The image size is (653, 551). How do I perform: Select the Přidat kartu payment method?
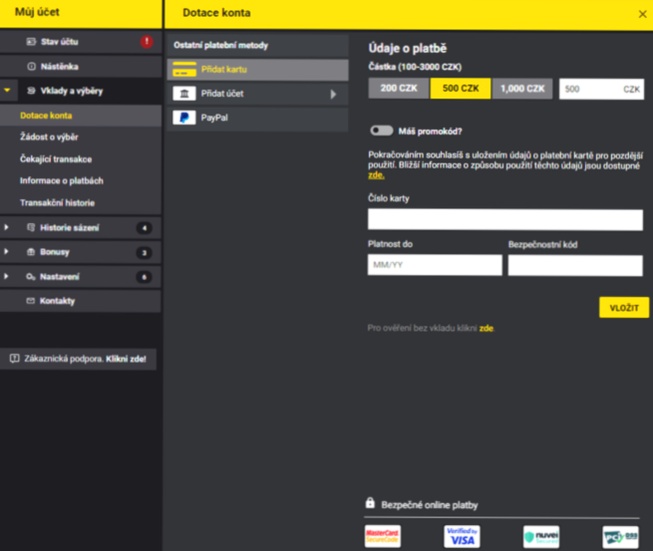(x=258, y=70)
